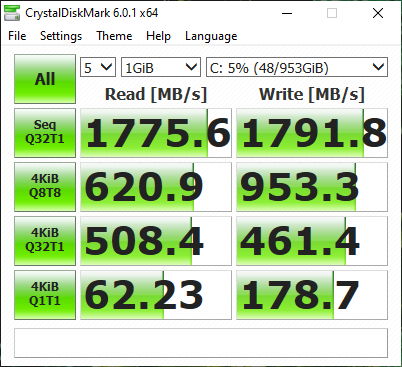The width and height of the screenshot is (402, 367).
Task: Select the 4KiB Q32T1 write value 461.4
Action: tap(312, 241)
